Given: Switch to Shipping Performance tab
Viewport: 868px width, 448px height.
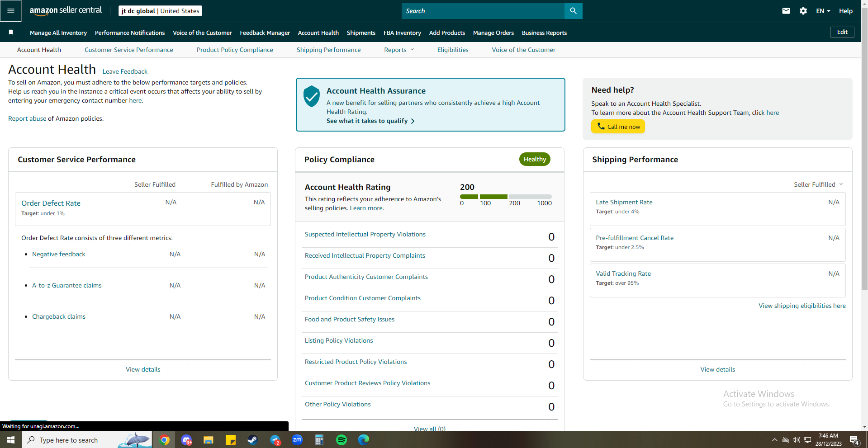Looking at the screenshot, I should pyautogui.click(x=329, y=50).
